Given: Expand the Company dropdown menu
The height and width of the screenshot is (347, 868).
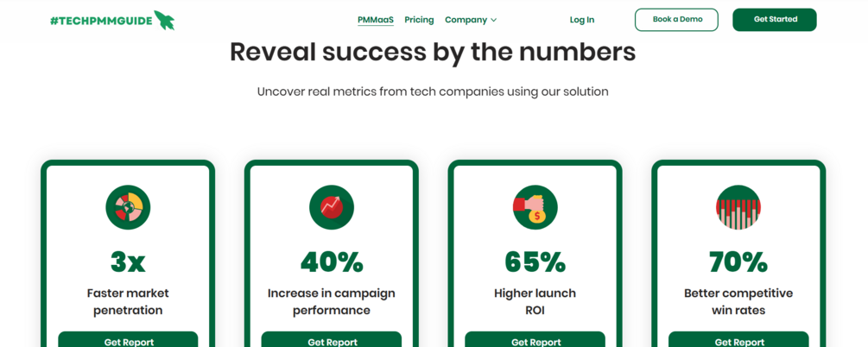Looking at the screenshot, I should click(466, 20).
